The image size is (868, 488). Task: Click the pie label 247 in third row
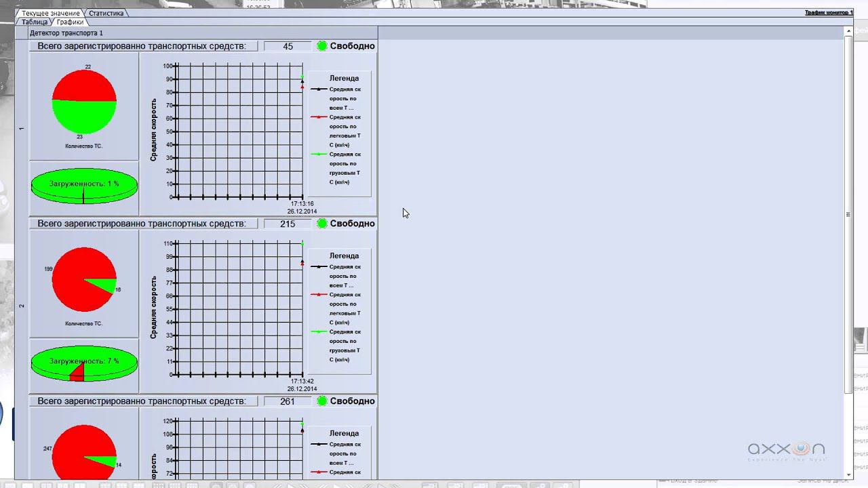point(47,449)
